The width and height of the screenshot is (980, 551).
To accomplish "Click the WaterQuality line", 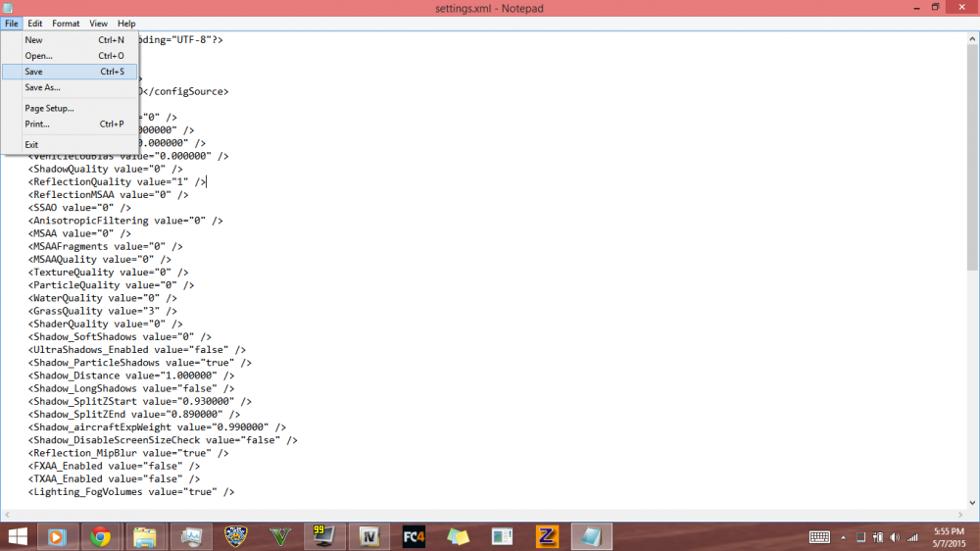I will click(102, 298).
